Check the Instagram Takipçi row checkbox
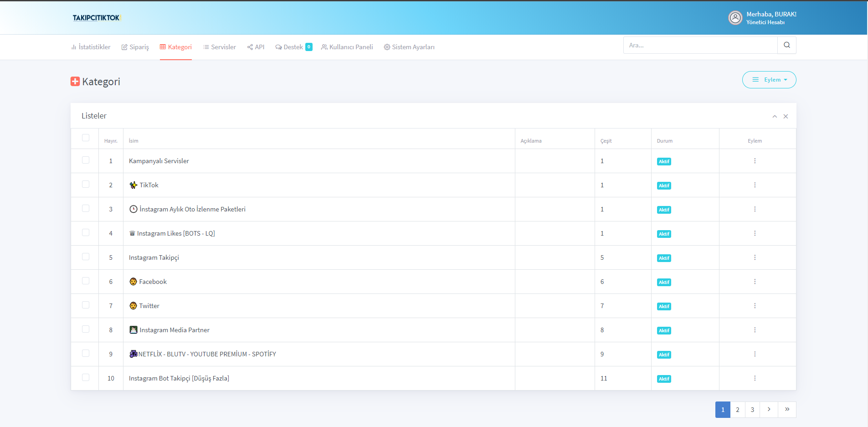 click(86, 257)
